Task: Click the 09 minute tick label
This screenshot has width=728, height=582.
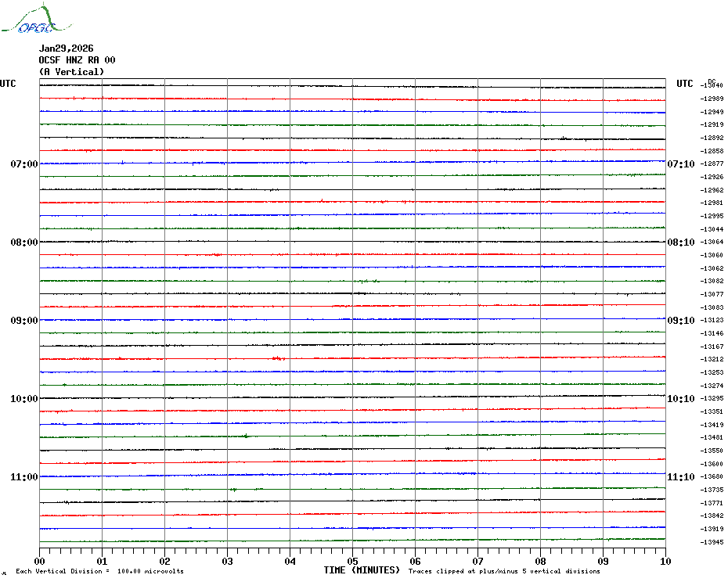Action: tap(603, 561)
